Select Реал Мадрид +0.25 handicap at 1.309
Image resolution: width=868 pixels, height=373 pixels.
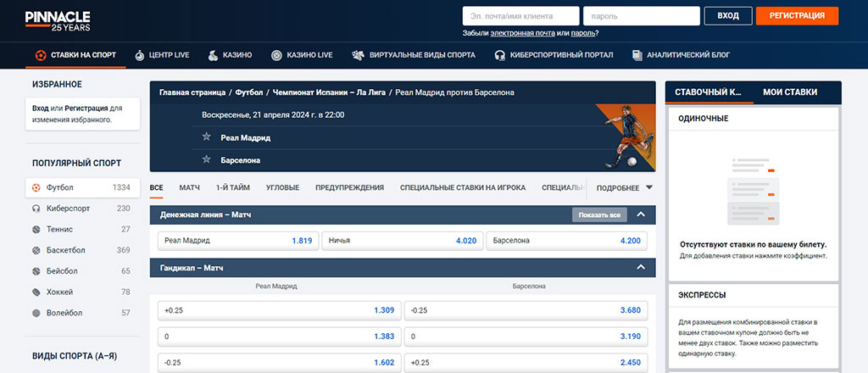279,310
